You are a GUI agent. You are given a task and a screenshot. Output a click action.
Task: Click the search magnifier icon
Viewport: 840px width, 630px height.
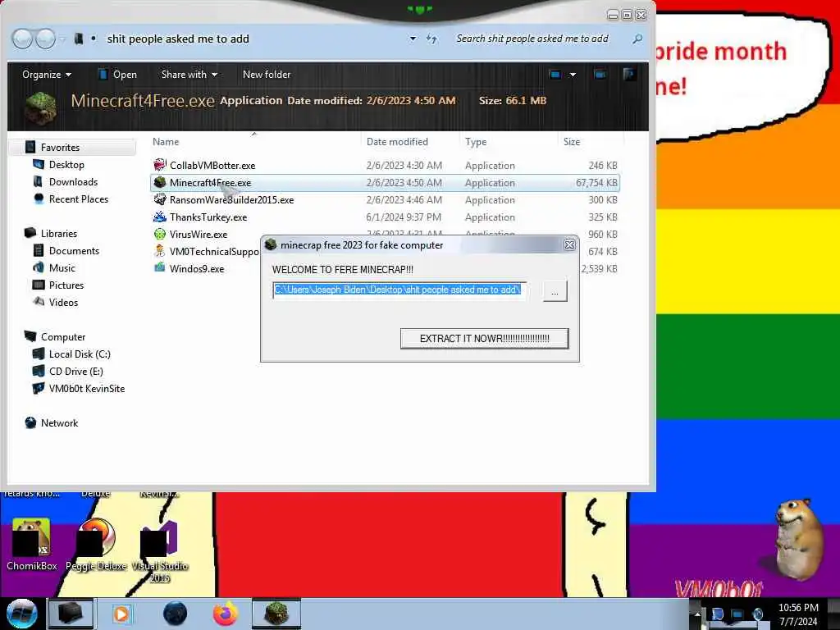coord(637,39)
